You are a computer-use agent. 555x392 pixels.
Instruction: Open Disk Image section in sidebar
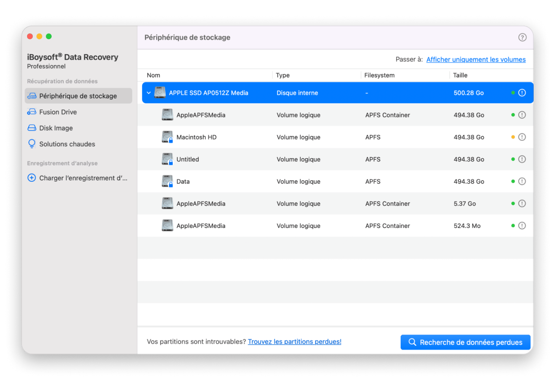[78, 128]
